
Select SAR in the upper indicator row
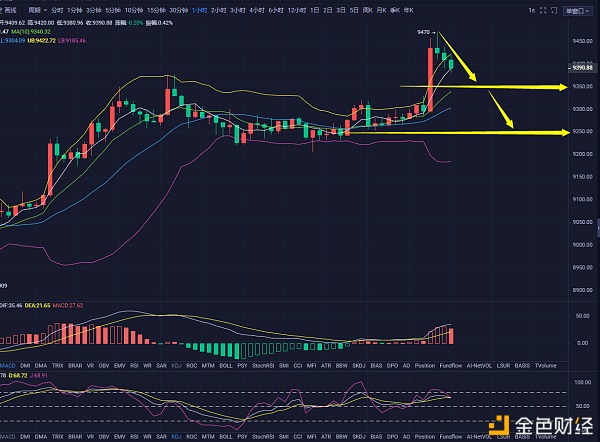click(x=161, y=365)
